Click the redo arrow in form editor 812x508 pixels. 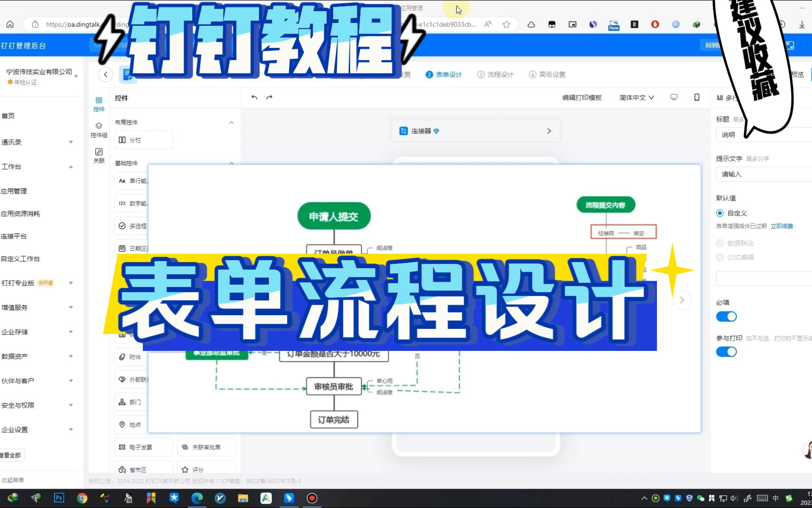pyautogui.click(x=269, y=97)
